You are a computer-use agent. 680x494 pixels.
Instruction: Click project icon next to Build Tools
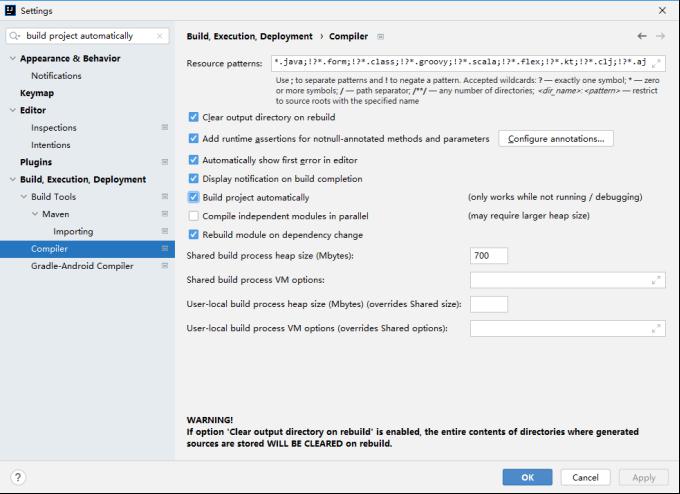coord(165,196)
